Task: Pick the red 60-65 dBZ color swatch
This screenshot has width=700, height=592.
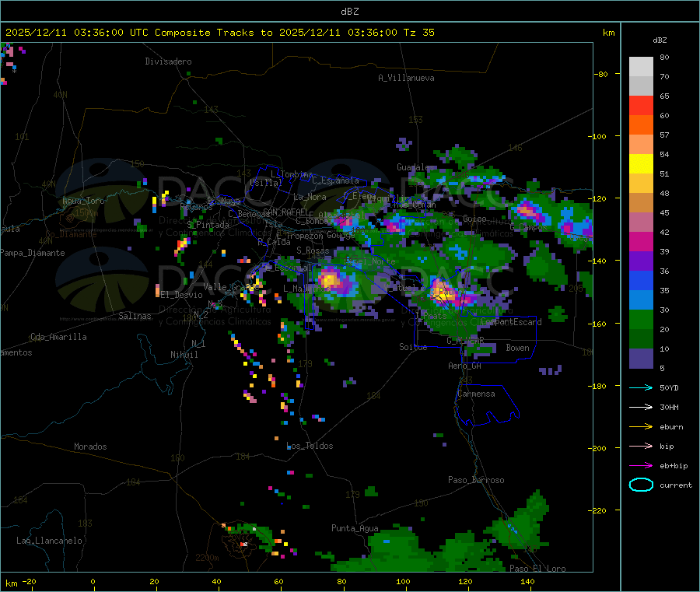Action: click(641, 106)
